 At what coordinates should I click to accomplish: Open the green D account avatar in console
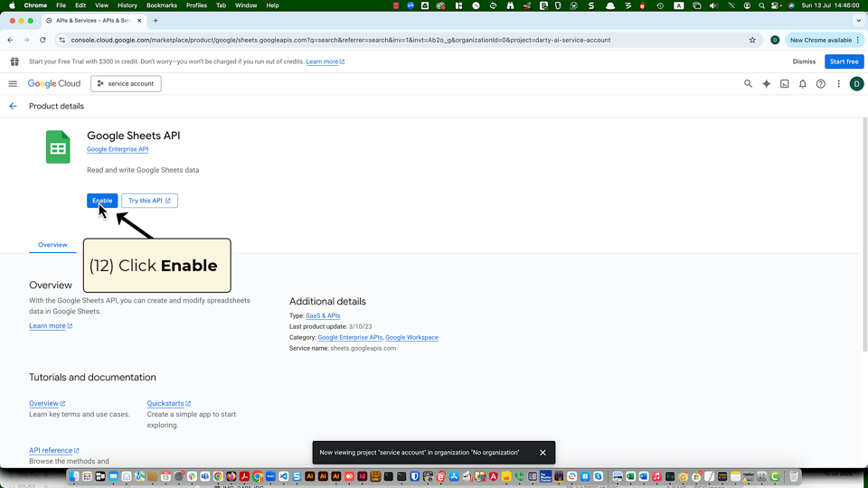click(856, 83)
